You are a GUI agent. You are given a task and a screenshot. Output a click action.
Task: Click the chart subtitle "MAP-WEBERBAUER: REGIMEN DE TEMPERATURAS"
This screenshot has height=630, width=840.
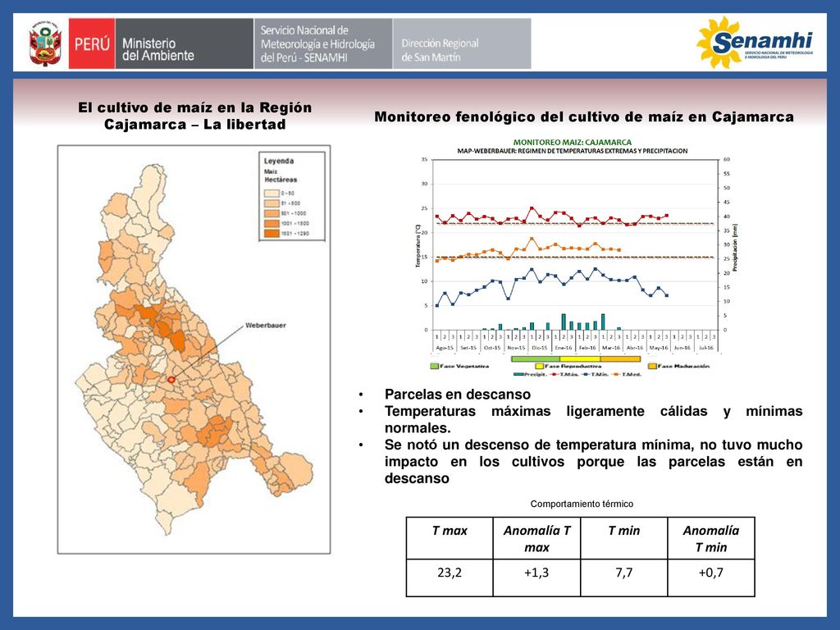(x=572, y=151)
